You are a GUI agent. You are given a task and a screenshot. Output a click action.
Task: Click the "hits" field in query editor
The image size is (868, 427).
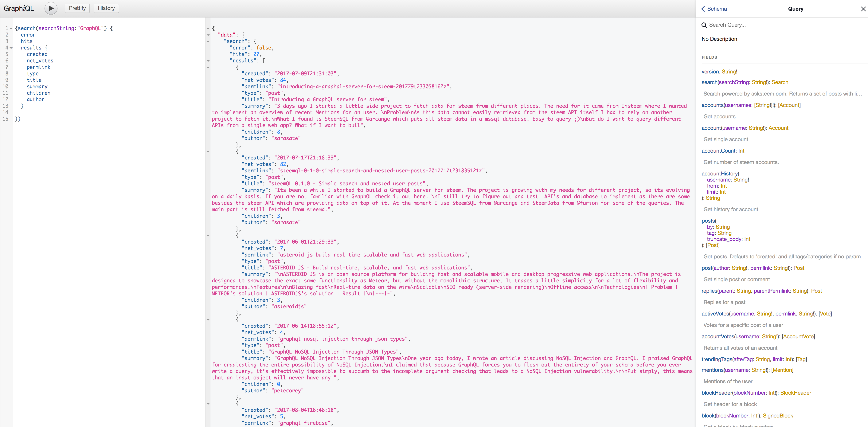coord(27,41)
